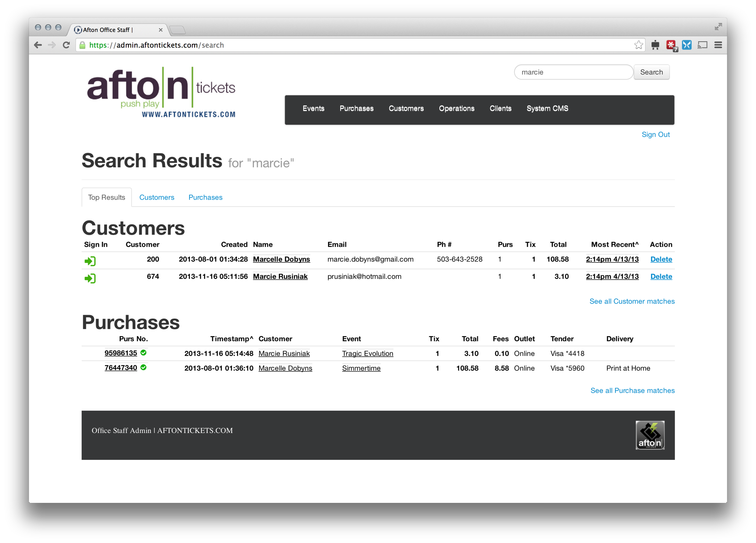Click the green lock icon in address bar
The width and height of the screenshot is (756, 543).
coord(82,45)
